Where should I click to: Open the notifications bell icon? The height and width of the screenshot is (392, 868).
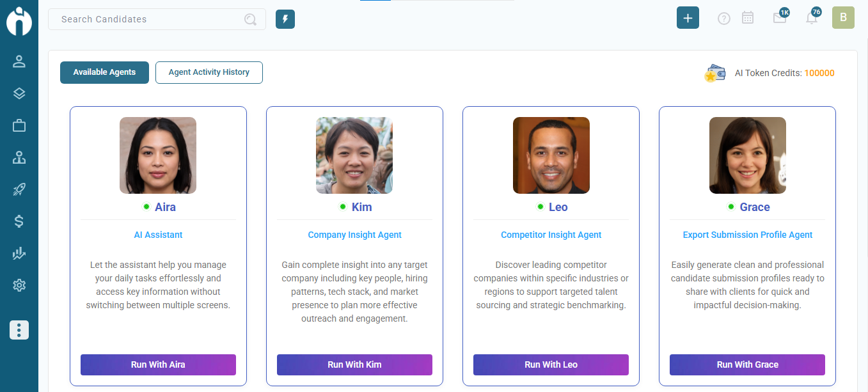(x=811, y=18)
